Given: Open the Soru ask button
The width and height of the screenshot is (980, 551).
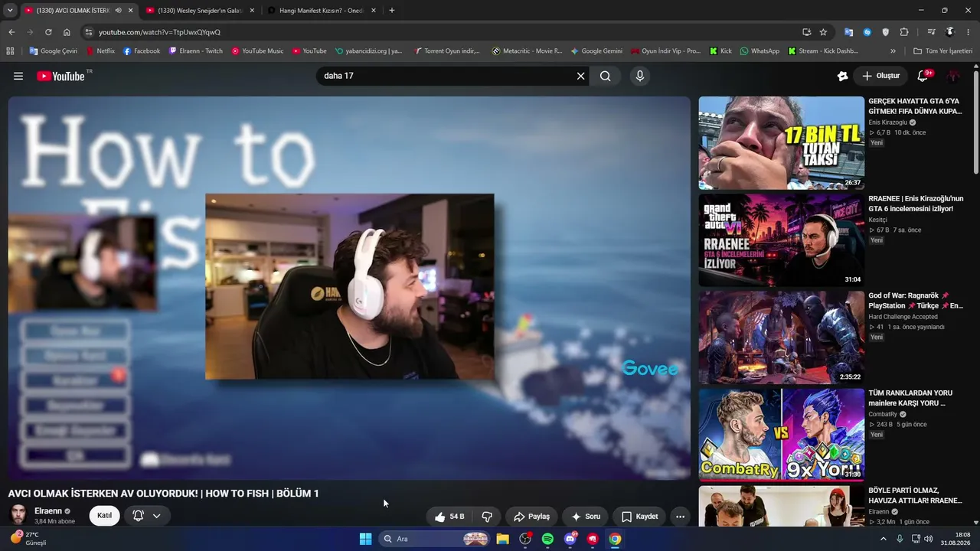Looking at the screenshot, I should coord(586,517).
